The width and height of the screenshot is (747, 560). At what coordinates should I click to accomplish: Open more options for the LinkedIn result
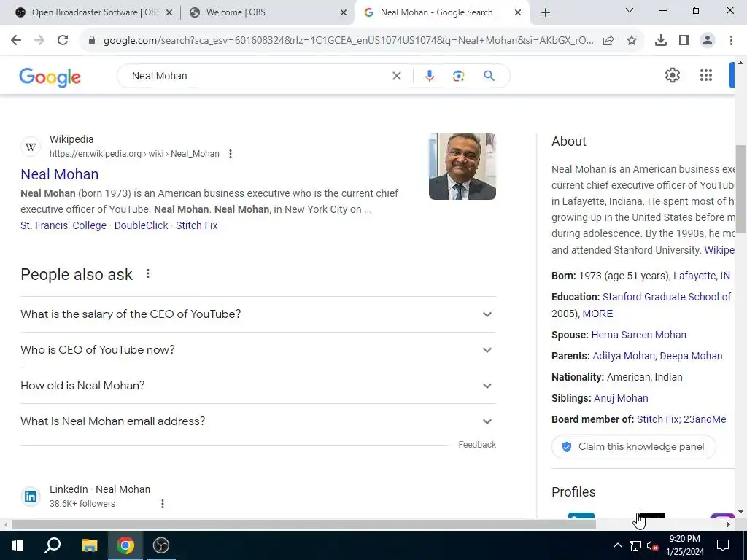tap(162, 504)
